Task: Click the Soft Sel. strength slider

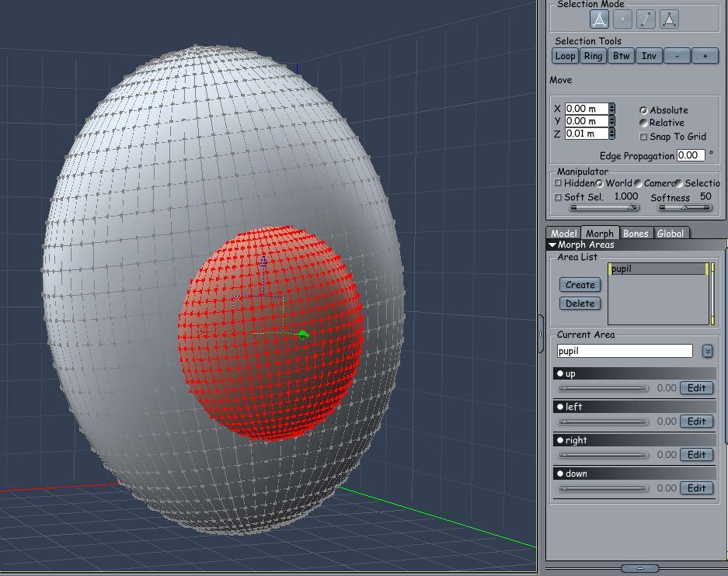Action: [x=604, y=208]
